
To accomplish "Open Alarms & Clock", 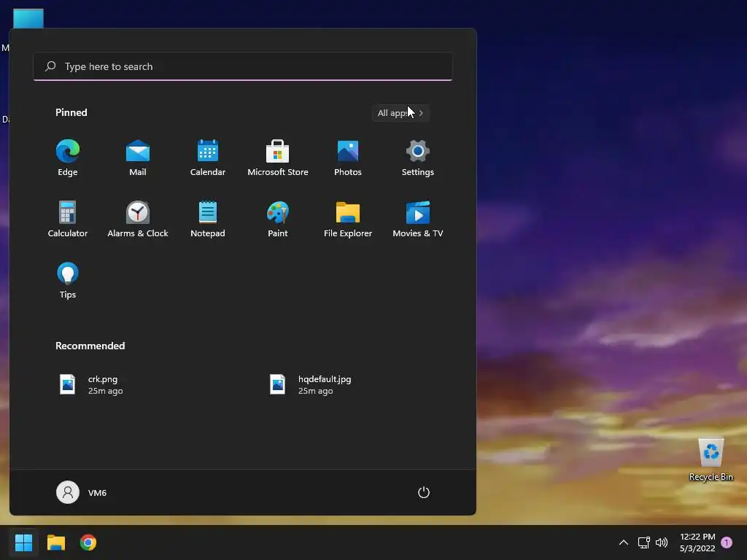I will [138, 219].
